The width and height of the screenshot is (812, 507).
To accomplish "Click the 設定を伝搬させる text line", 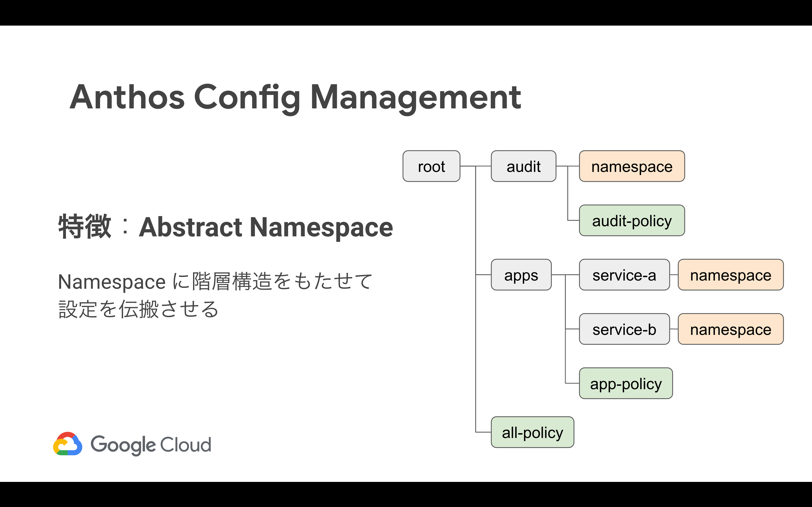I will pos(138,309).
